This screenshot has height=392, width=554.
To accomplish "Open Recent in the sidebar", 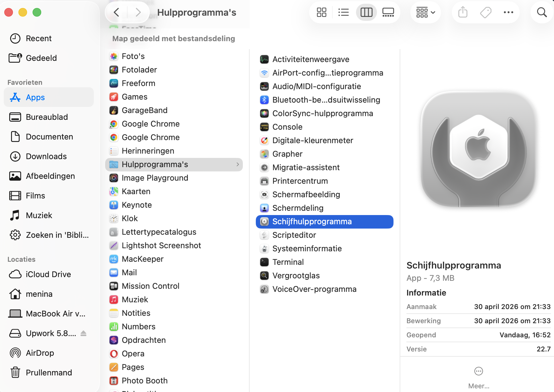I will click(x=49, y=38).
